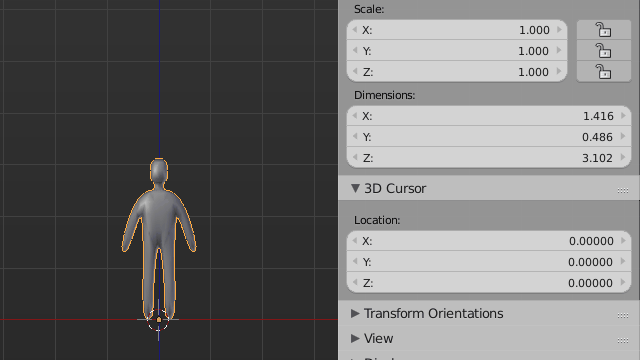This screenshot has height=360, width=640.
Task: Click the Dimensions Y field 0.486
Action: click(x=489, y=137)
